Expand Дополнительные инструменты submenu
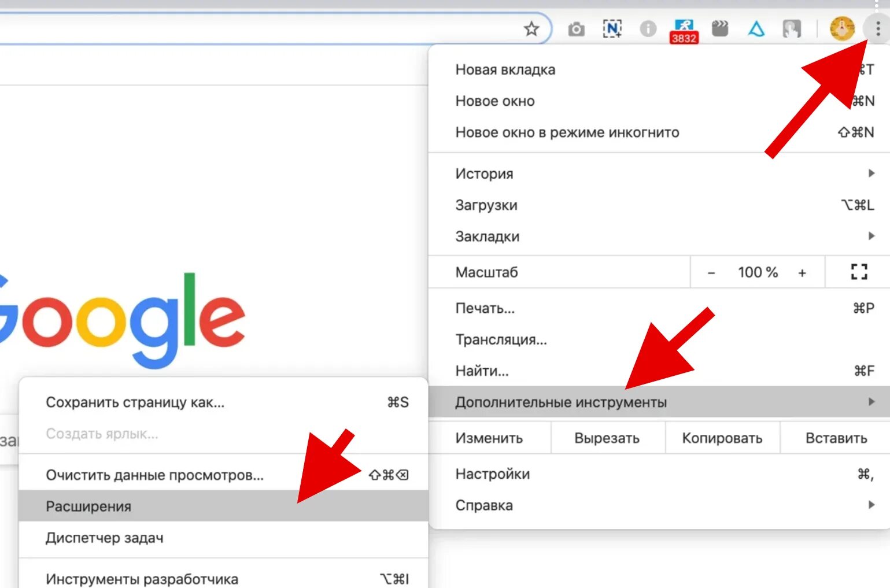Image resolution: width=890 pixels, height=588 pixels. pyautogui.click(x=659, y=402)
